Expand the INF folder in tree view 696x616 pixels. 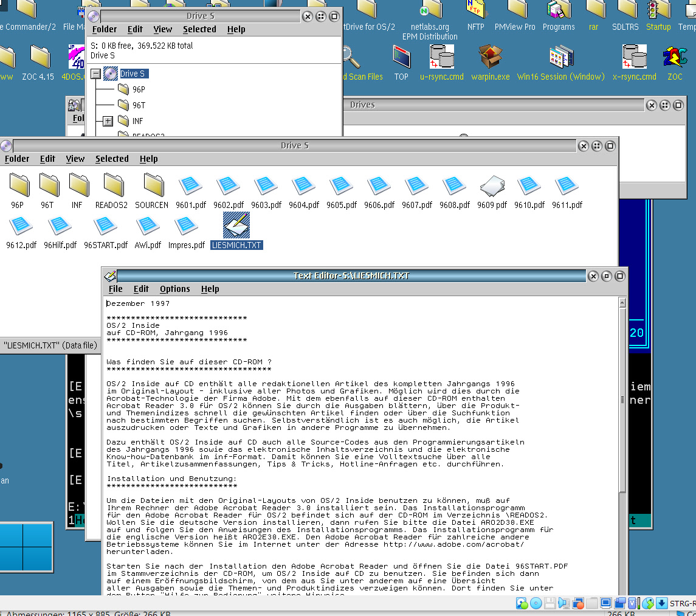pyautogui.click(x=108, y=121)
